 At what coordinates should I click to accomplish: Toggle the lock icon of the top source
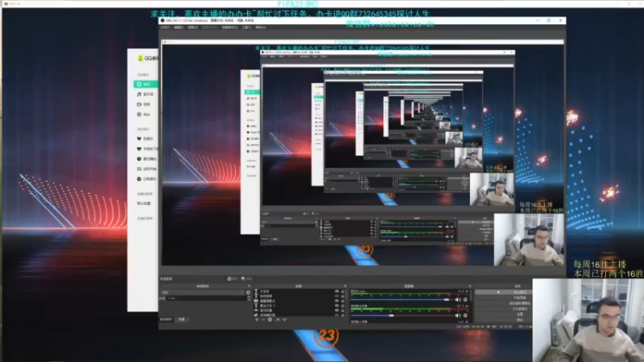point(343,291)
